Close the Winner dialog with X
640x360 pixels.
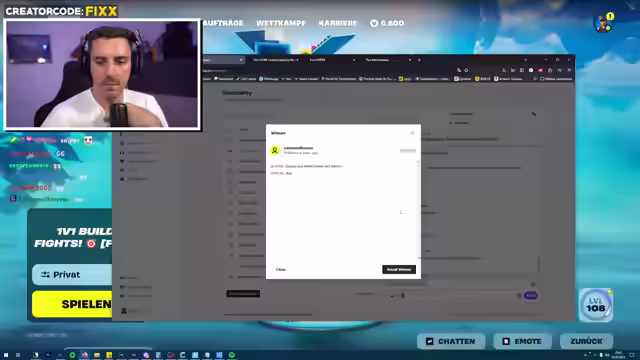tap(412, 133)
